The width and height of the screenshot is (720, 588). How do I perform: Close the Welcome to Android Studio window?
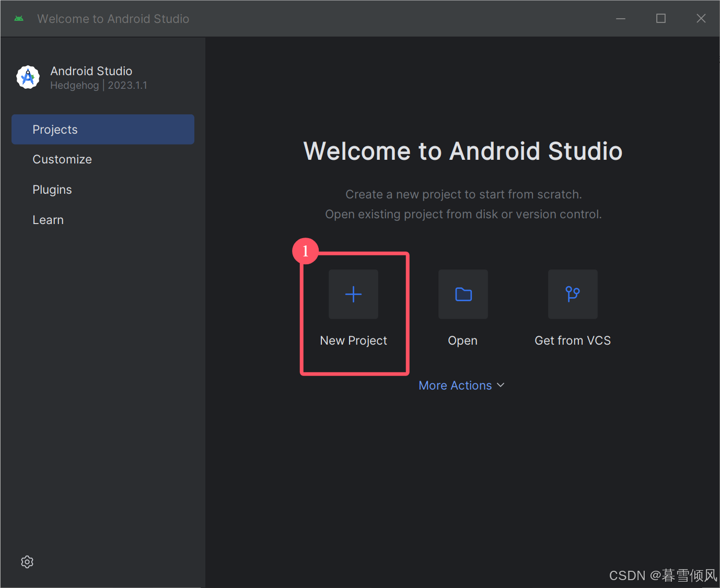pos(701,19)
